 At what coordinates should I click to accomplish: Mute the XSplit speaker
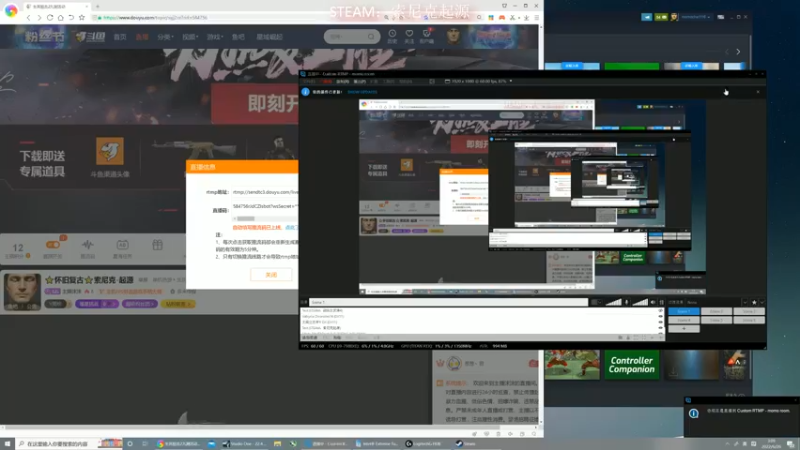(x=653, y=302)
